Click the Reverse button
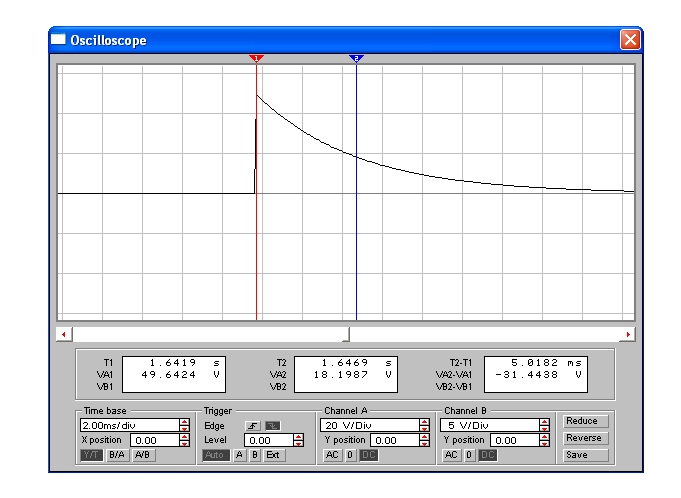 [585, 438]
